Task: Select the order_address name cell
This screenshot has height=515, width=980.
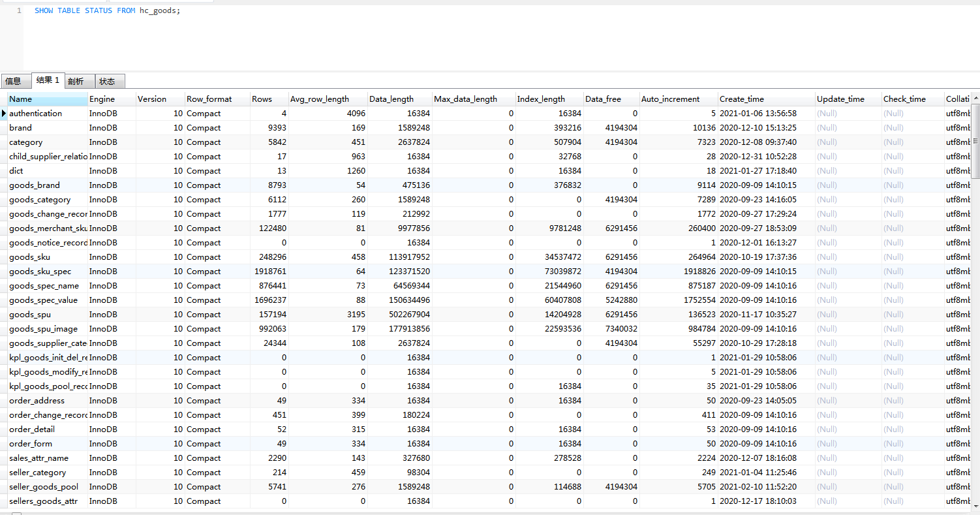Action: tap(48, 401)
